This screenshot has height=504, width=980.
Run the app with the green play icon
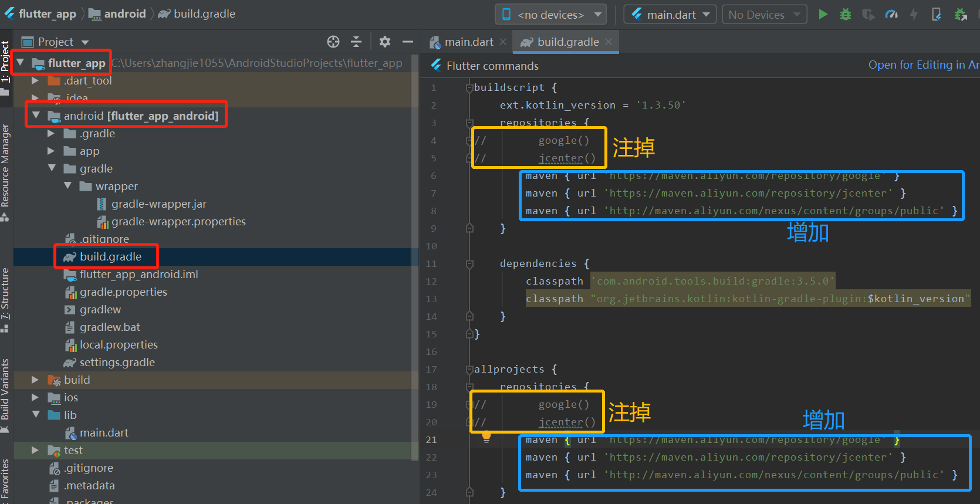click(823, 14)
